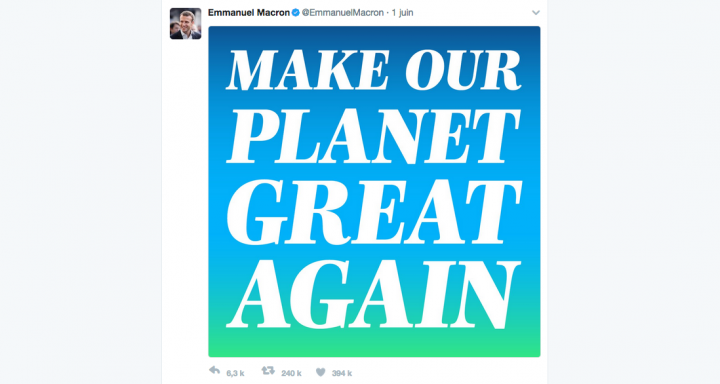Expand the tweet options chevron
The height and width of the screenshot is (384, 720).
[x=535, y=13]
